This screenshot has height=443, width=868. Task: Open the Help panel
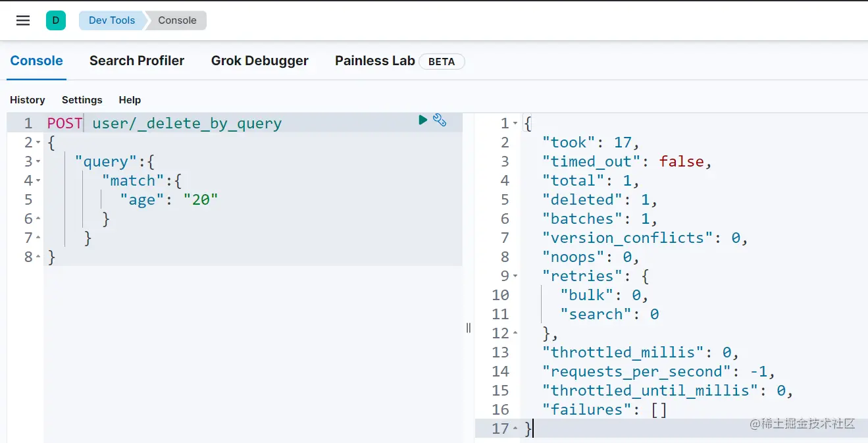[x=130, y=100]
